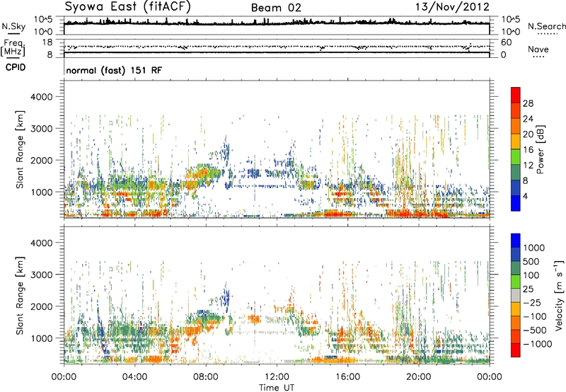
Task: Click the '28' Power colorbar tick label
Action: click(528, 103)
